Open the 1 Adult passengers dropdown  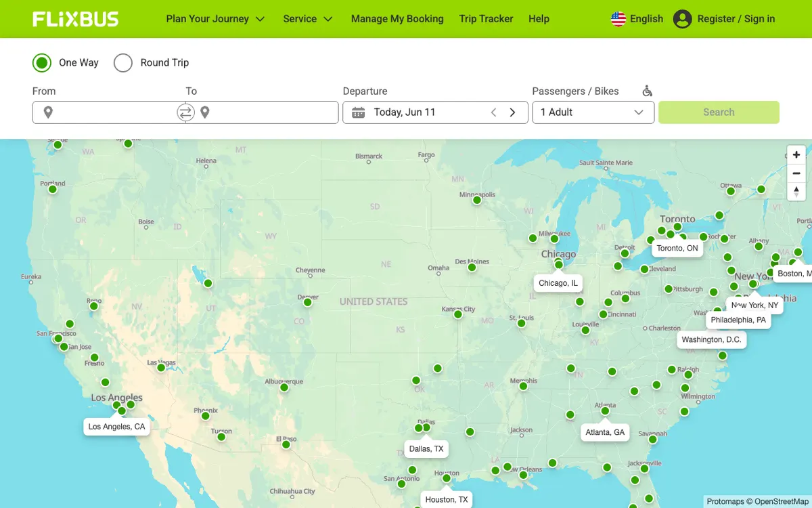(x=593, y=112)
